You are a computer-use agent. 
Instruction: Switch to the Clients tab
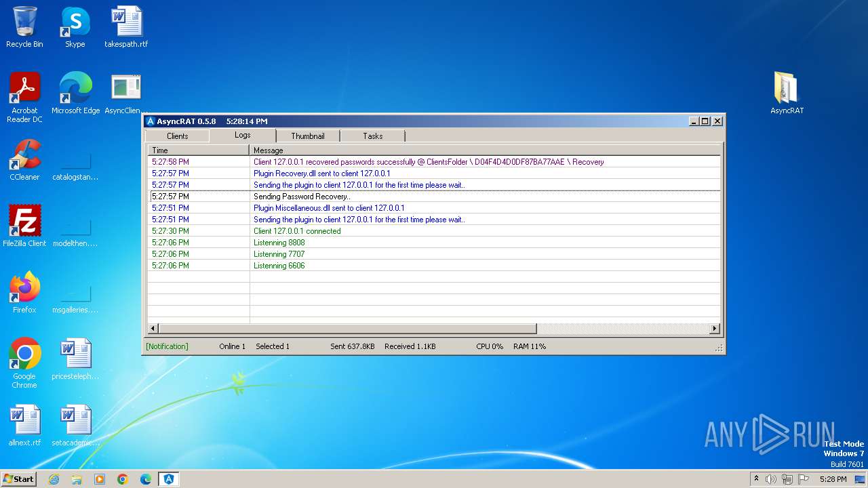[x=178, y=136]
